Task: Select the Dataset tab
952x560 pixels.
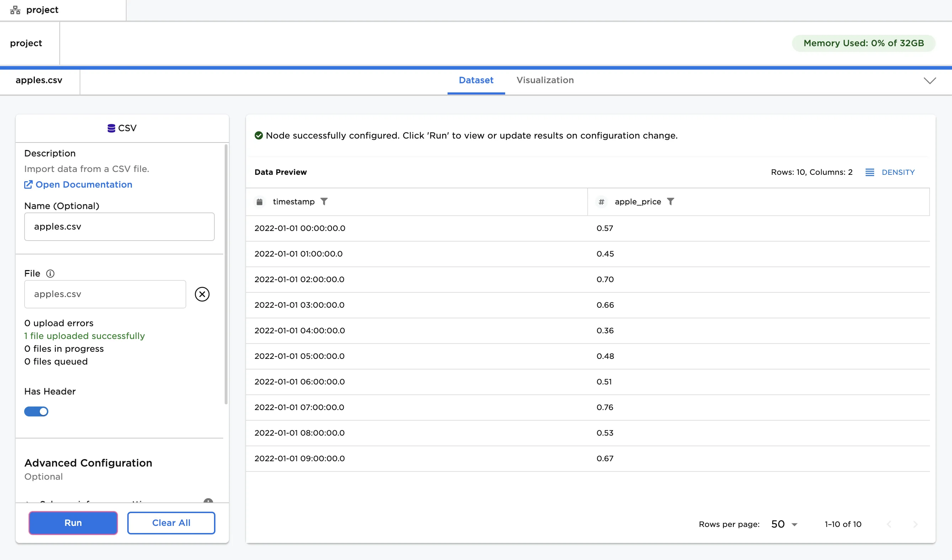Action: tap(476, 80)
